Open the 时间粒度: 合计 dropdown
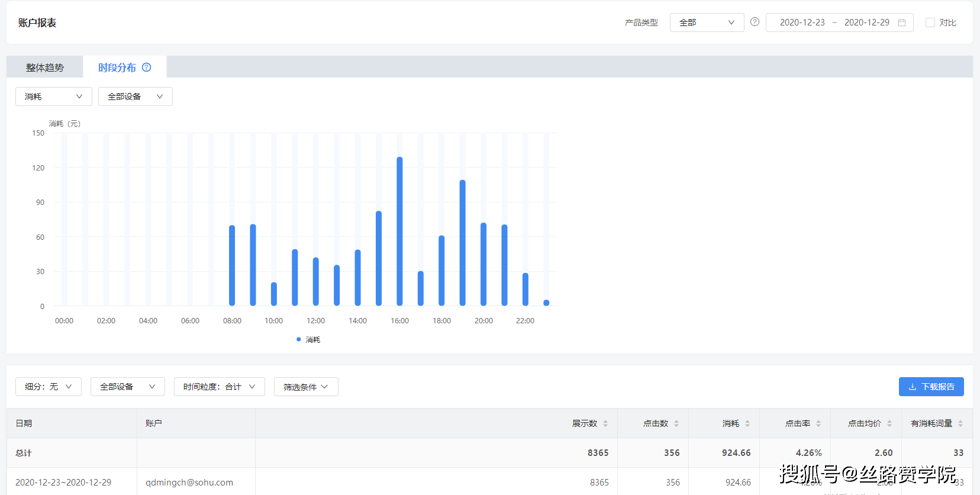The width and height of the screenshot is (980, 495). [x=220, y=387]
